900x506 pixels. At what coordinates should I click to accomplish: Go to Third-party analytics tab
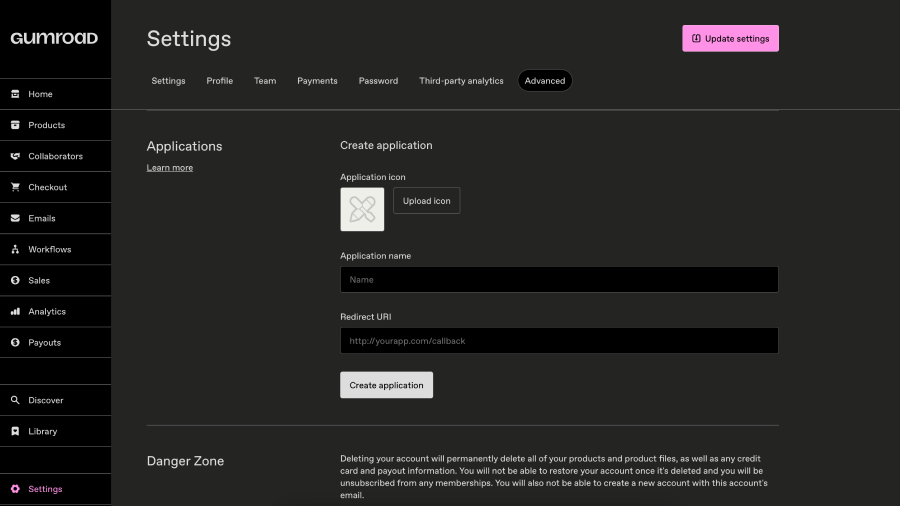coord(461,81)
